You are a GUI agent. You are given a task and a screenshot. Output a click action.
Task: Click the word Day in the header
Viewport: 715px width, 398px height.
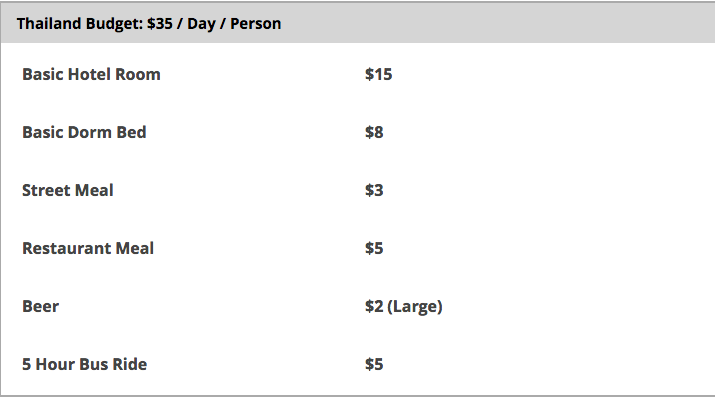click(201, 24)
